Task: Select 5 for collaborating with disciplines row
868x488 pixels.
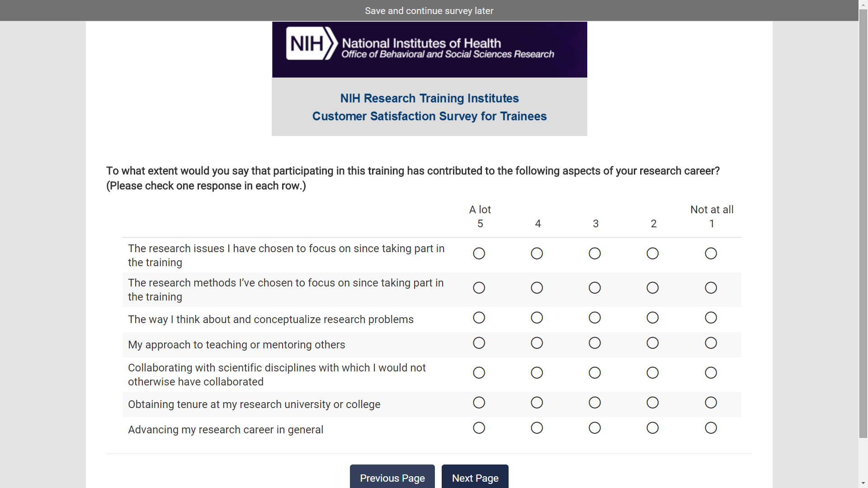Action: (x=479, y=373)
